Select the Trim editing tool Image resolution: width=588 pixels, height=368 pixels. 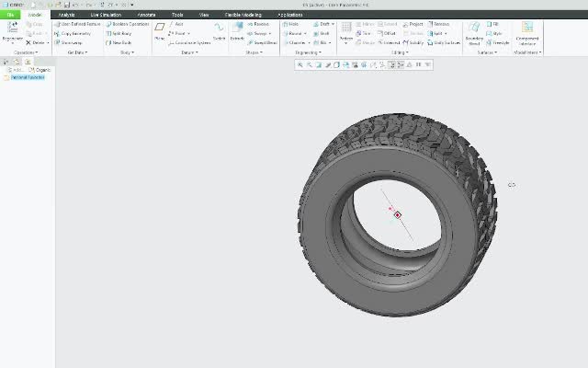(363, 33)
